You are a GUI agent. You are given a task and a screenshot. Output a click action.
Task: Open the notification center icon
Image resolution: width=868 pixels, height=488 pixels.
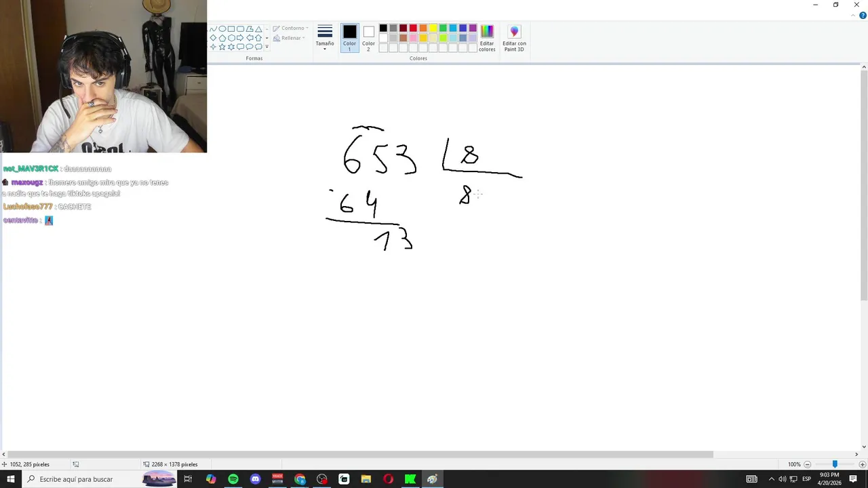click(853, 479)
